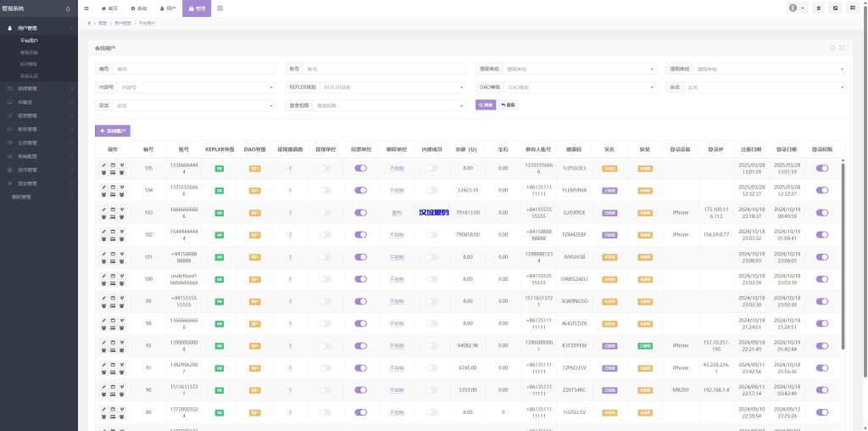The height and width of the screenshot is (431, 868).
Task: Toggle 登录权限 switch for user 104
Action: 821,191
